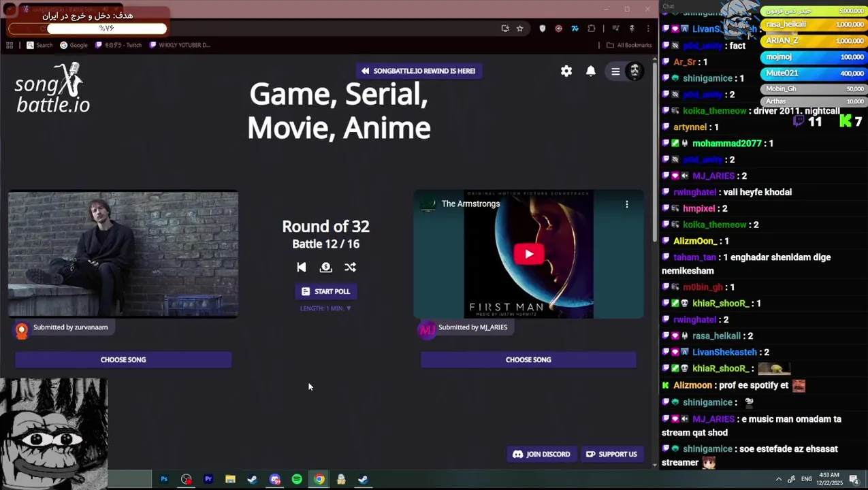Open the Support Us link

[x=611, y=454]
